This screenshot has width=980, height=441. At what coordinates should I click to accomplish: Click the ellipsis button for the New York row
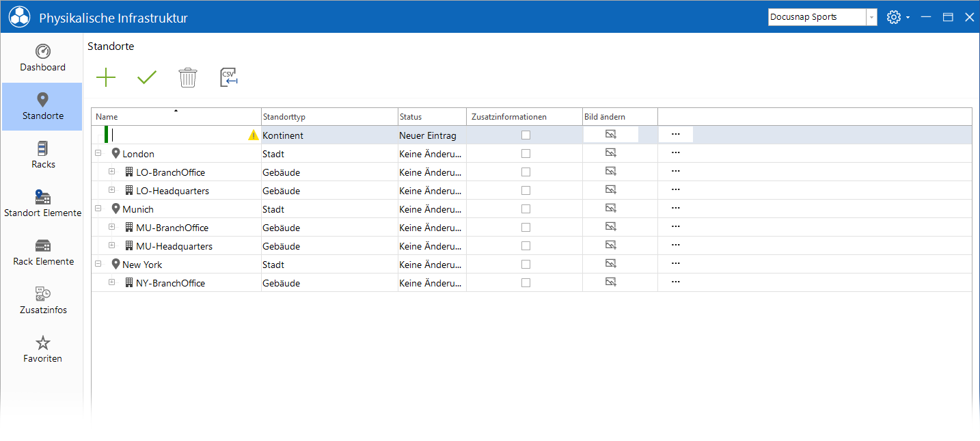click(675, 263)
